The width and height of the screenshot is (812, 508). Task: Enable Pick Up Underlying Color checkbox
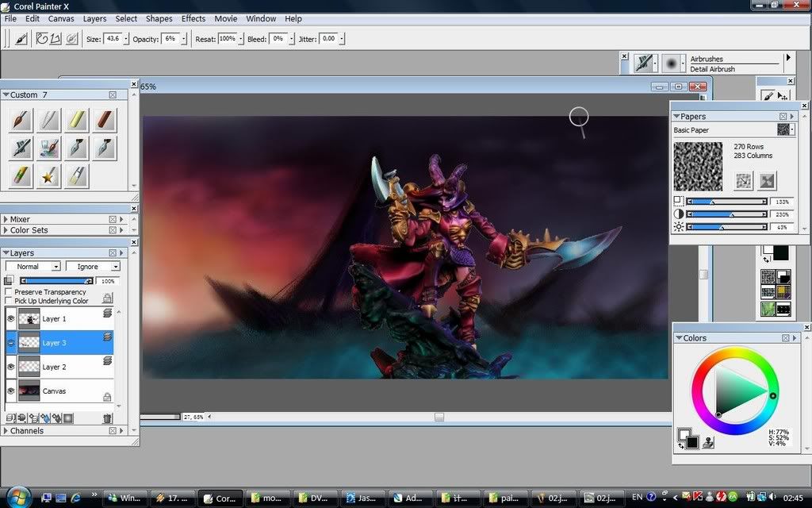click(8, 301)
